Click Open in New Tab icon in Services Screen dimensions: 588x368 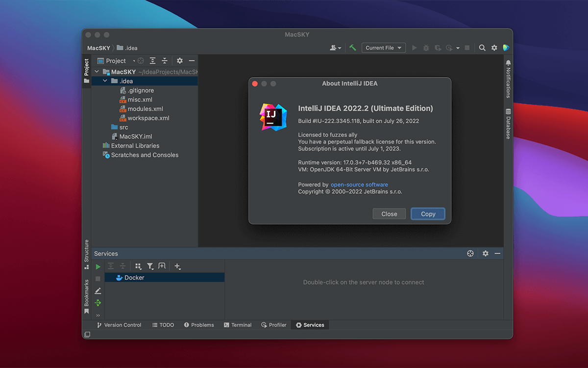pos(162,266)
